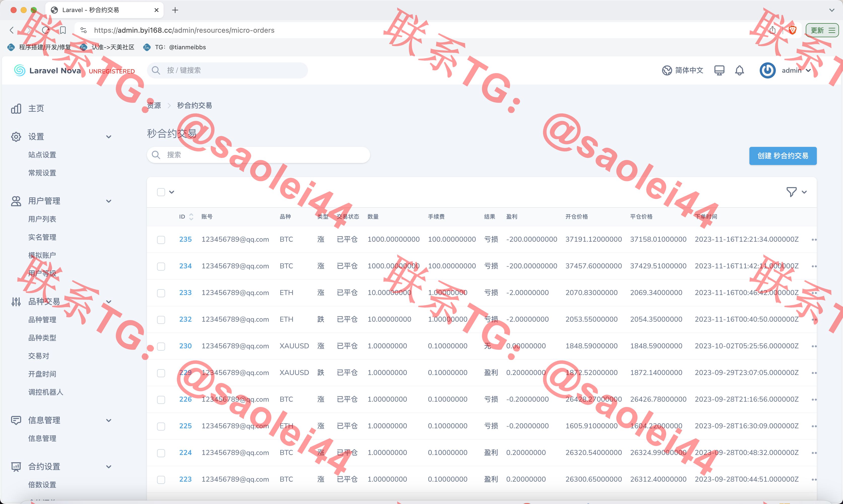Screen dimensions: 843x504
Task: Sort table by ID column arrows
Action: pyautogui.click(x=191, y=217)
